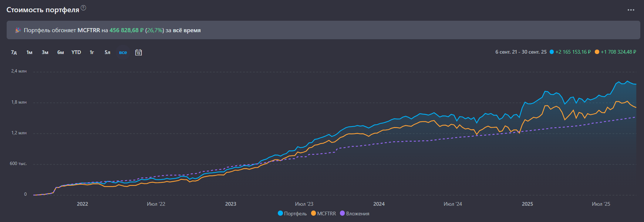Open the custom date range calendar
Image resolution: width=644 pixels, height=222 pixels.
138,53
